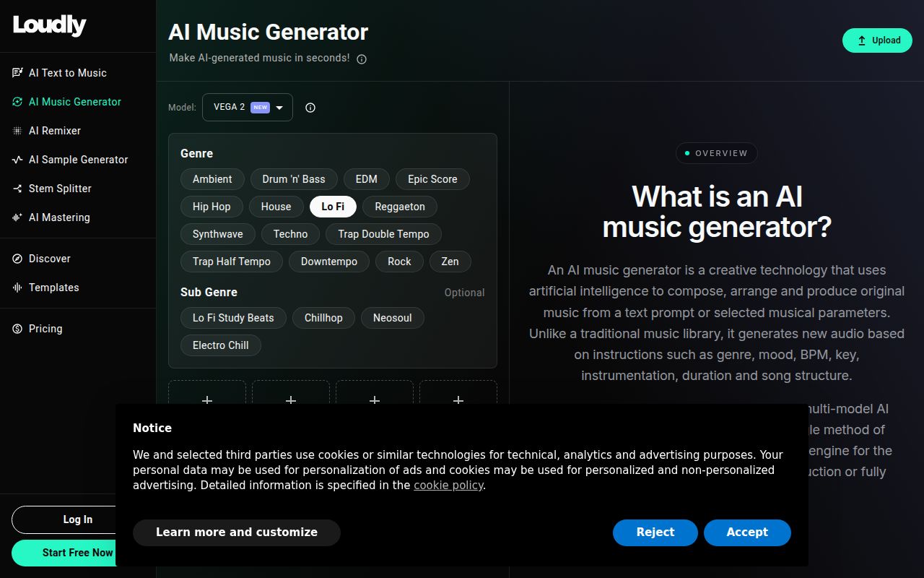Choose the Zen genre
This screenshot has height=578, width=924.
coord(450,262)
